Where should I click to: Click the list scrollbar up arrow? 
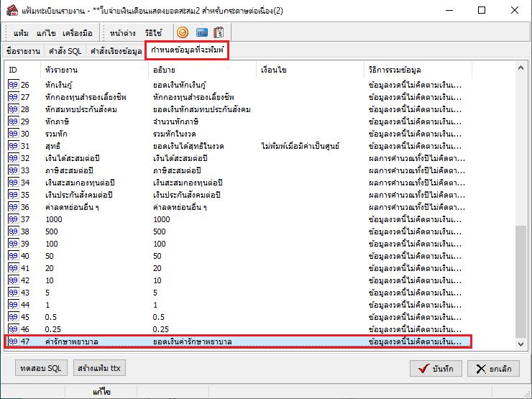click(520, 68)
